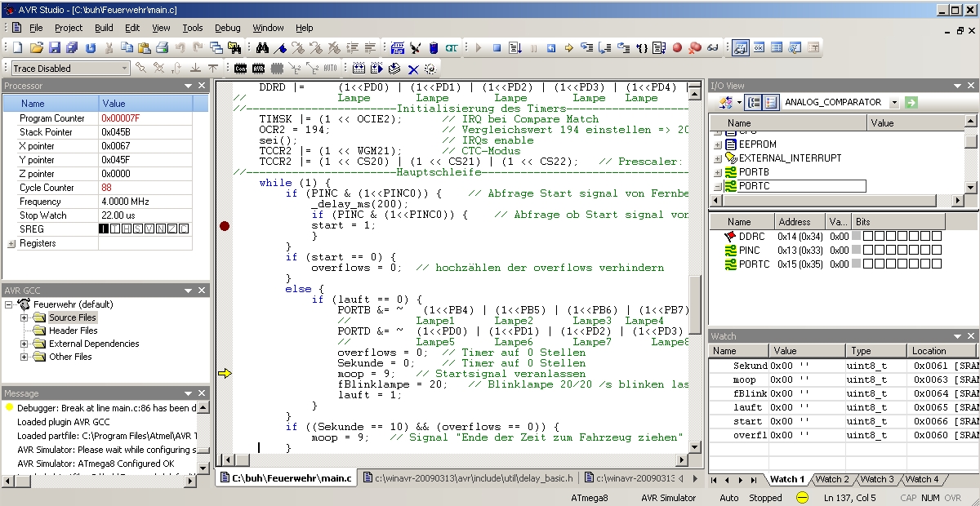Expand the External Dependencies folder
The height and width of the screenshot is (506, 980).
click(x=24, y=344)
